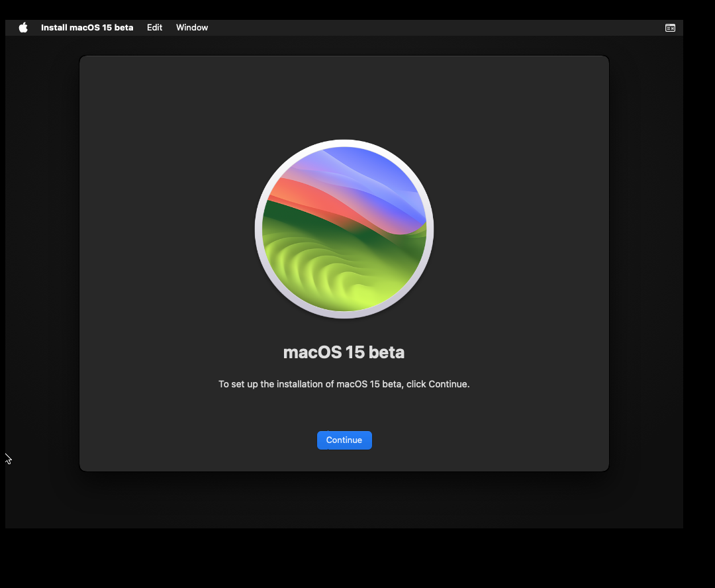Viewport: 715px width, 588px height.
Task: Click the 'To set up the installation' instruction text
Action: 344,384
